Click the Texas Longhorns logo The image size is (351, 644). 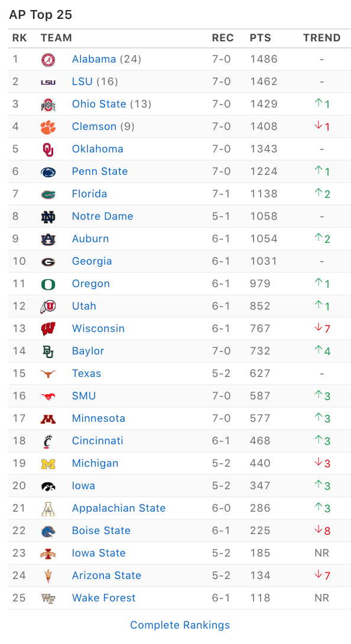(48, 374)
